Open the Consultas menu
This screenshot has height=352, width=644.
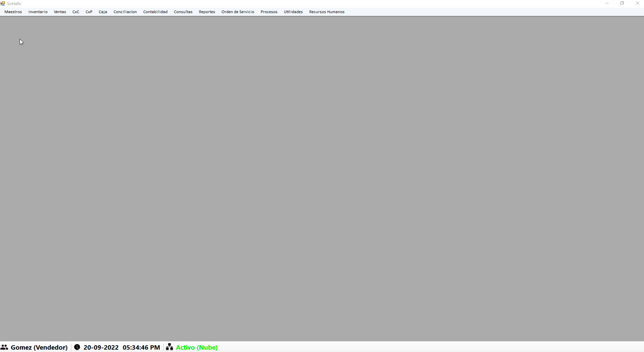click(x=183, y=12)
